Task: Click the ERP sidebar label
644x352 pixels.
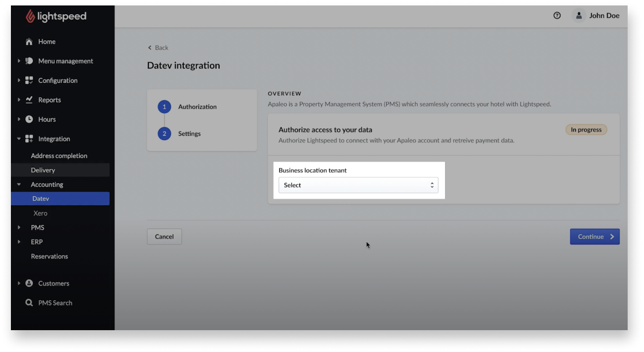Action: click(x=37, y=242)
